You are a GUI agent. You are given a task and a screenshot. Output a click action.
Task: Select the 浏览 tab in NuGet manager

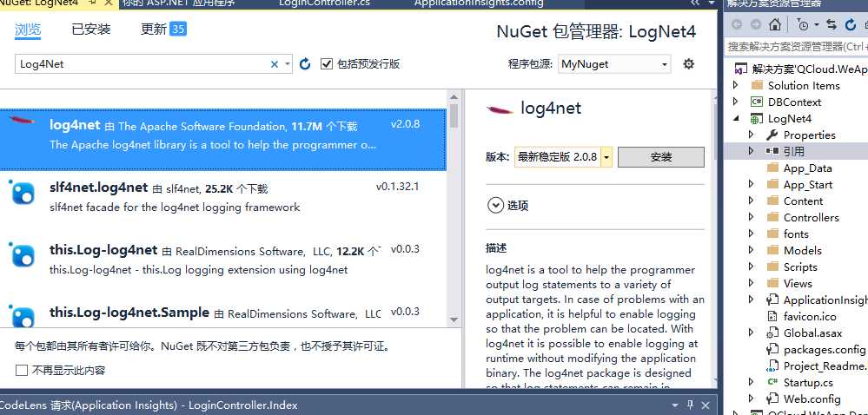coord(28,30)
